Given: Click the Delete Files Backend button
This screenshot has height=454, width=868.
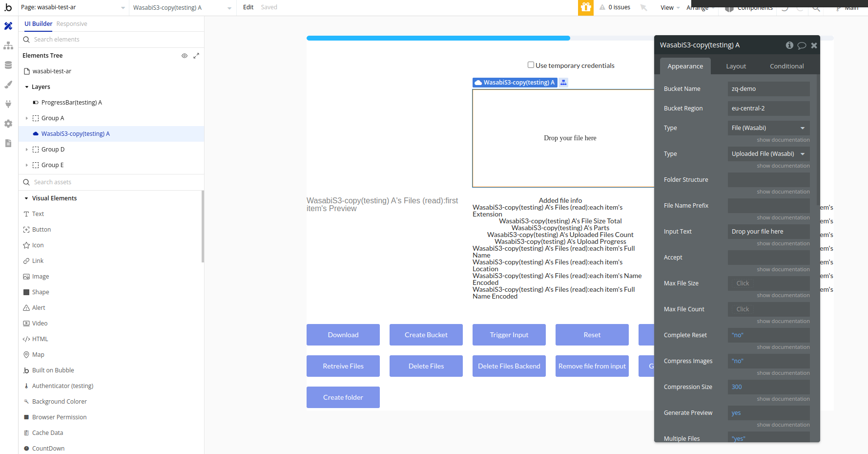Looking at the screenshot, I should pos(509,366).
